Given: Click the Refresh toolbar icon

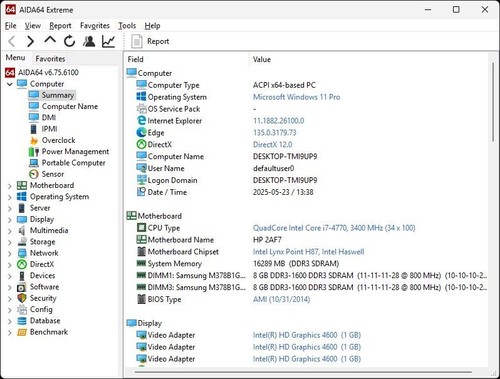Looking at the screenshot, I should click(x=69, y=41).
